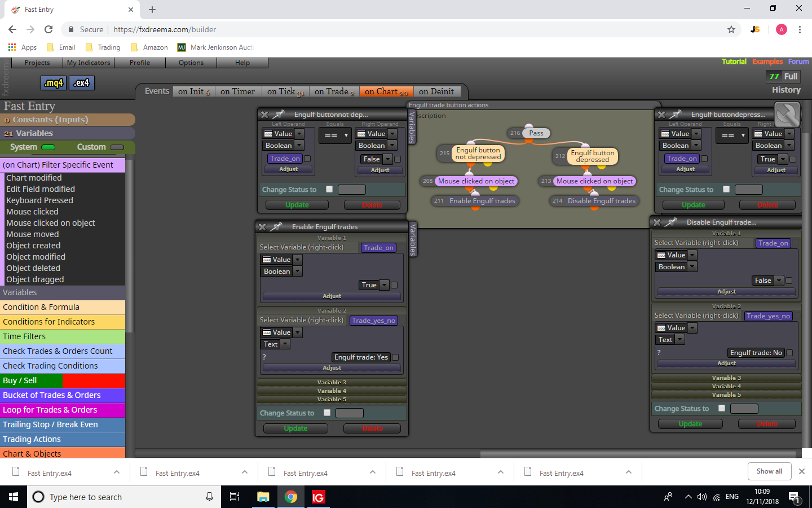Click the .mq4 export icon
Screen dimensions: 812x508
pos(54,83)
